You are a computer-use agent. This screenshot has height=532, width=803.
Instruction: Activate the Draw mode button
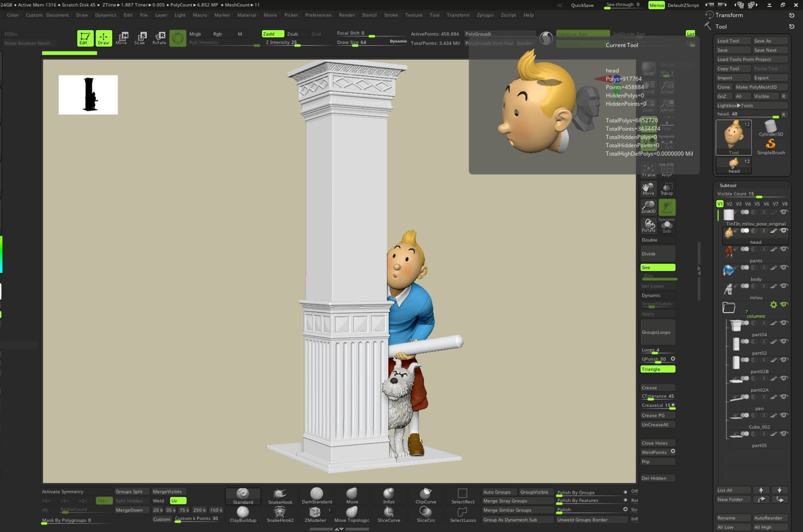103,38
